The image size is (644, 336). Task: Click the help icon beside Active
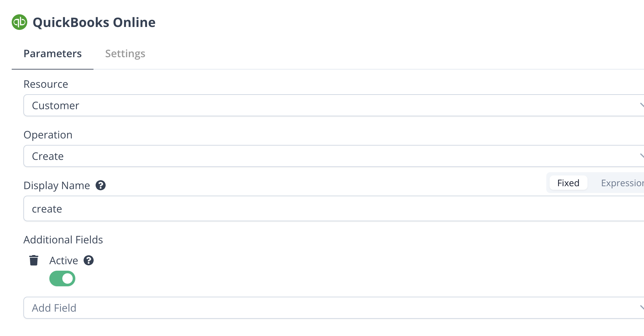pyautogui.click(x=89, y=260)
